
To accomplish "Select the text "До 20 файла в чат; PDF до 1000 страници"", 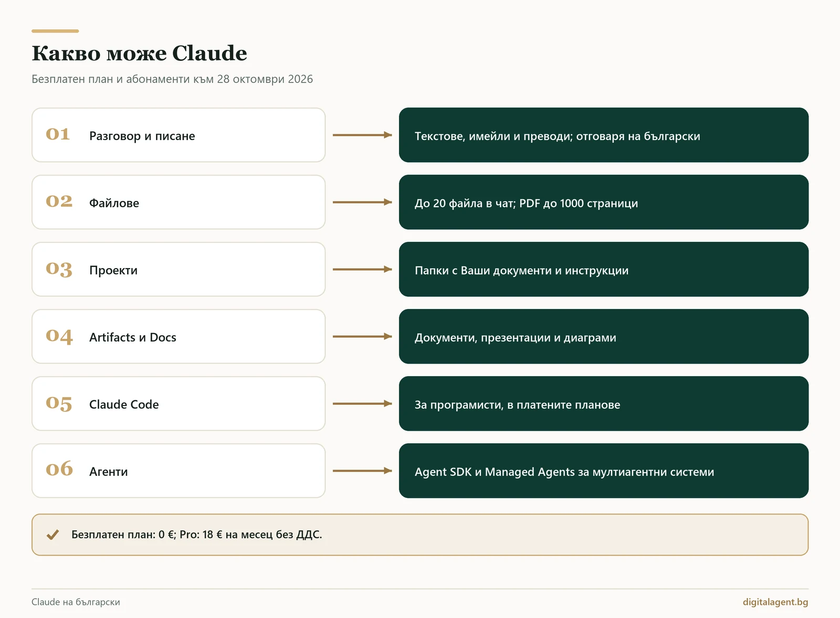I will [527, 204].
